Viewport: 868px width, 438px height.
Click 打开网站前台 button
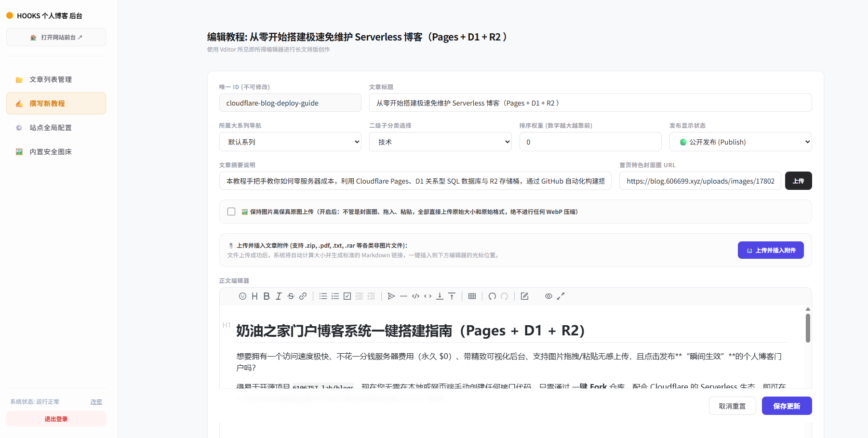click(56, 37)
